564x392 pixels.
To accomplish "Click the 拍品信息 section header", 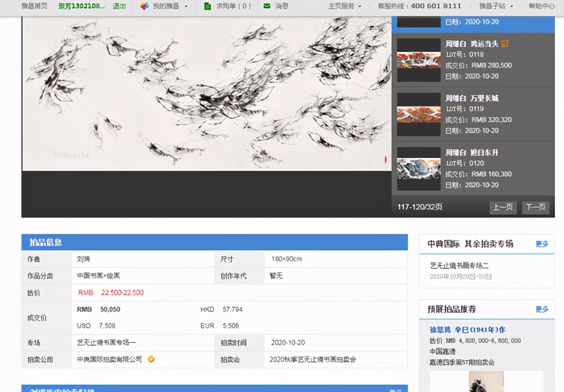I will click(x=214, y=242).
